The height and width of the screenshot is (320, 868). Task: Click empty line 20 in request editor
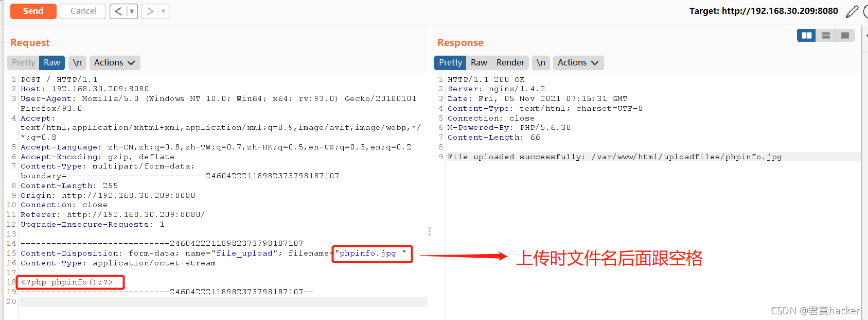pyautogui.click(x=223, y=301)
